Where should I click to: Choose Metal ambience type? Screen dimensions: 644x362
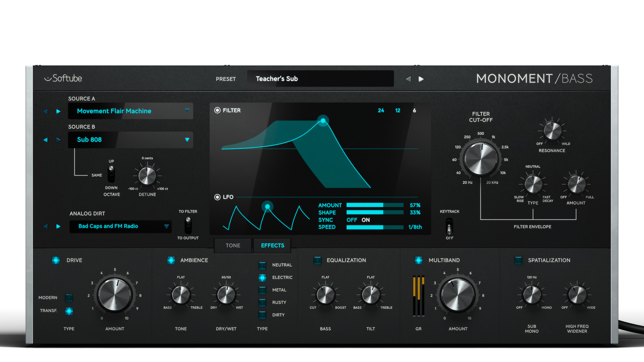coord(262,290)
